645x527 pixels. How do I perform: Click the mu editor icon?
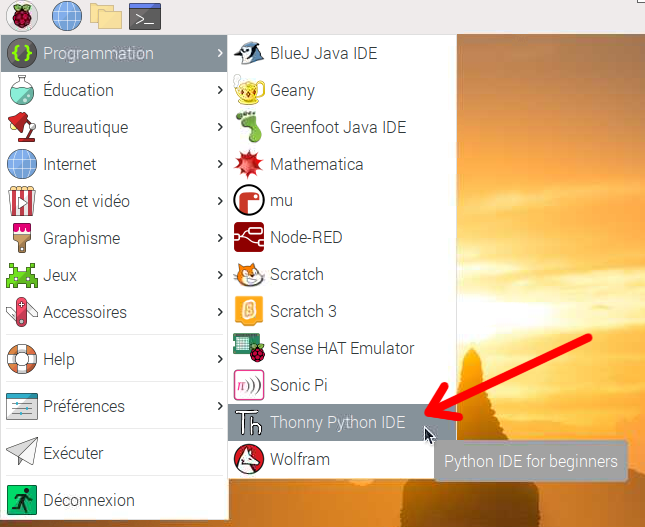point(248,200)
